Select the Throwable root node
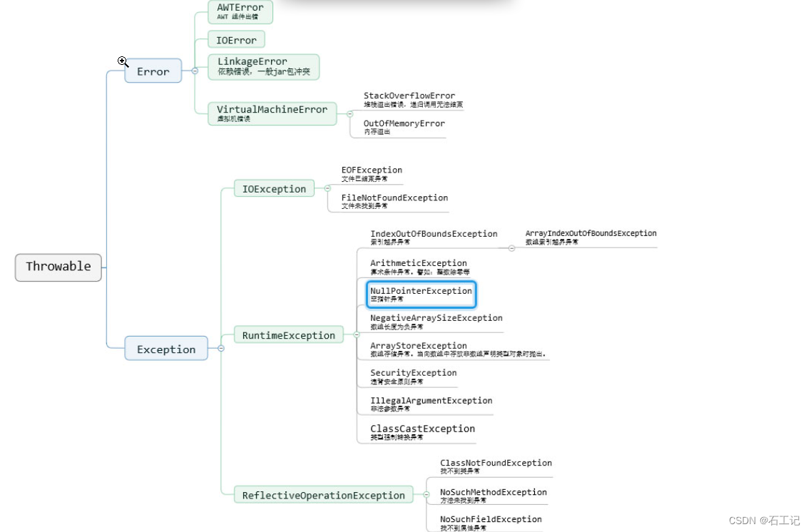Screen dimensions: 811x532 coord(57,267)
